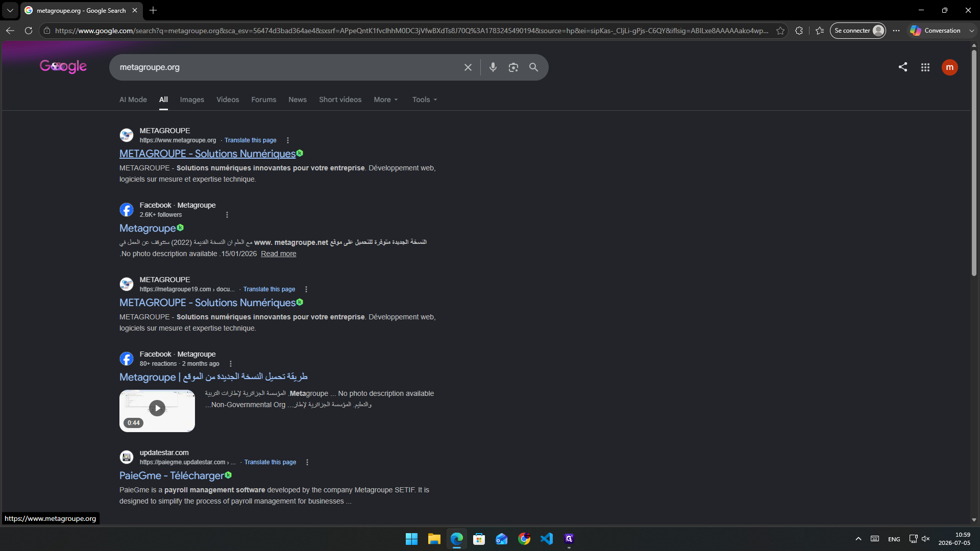The width and height of the screenshot is (980, 551).
Task: Click the Se connecter button
Action: (857, 31)
